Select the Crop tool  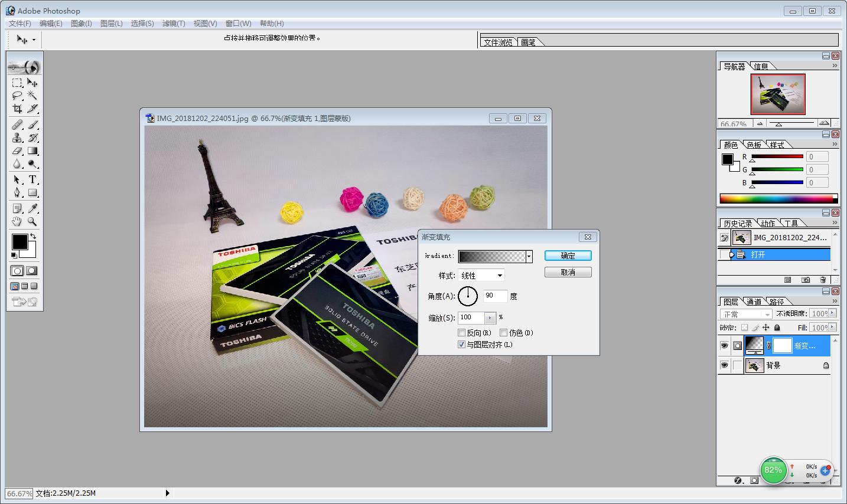[17, 109]
